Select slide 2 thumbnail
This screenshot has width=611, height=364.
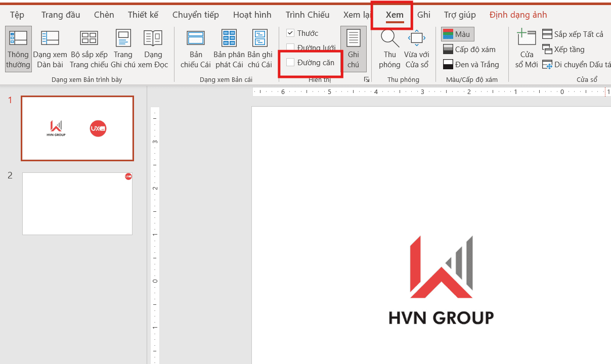point(77,204)
